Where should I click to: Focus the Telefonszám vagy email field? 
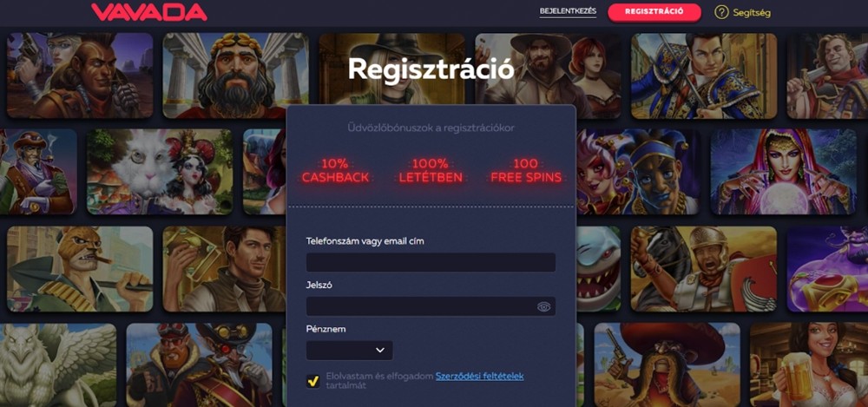coord(431,262)
